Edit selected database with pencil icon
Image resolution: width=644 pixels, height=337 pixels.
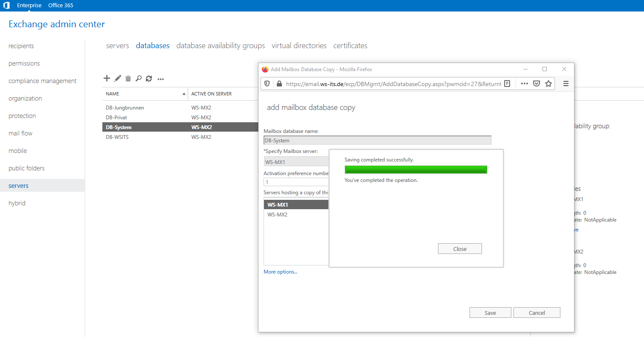click(x=118, y=78)
